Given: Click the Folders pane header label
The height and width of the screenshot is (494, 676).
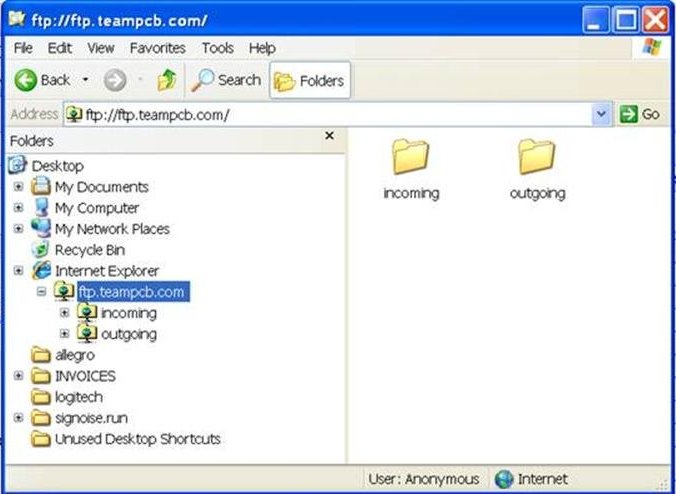Looking at the screenshot, I should click(x=31, y=141).
